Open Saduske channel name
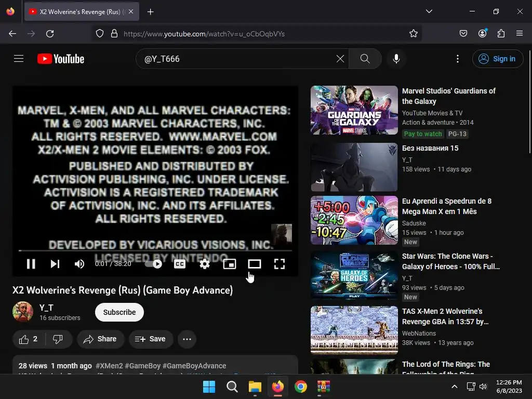 pyautogui.click(x=414, y=223)
